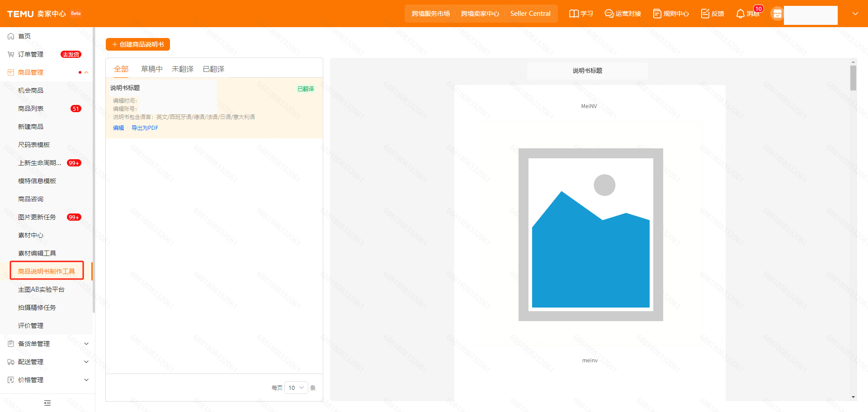The width and height of the screenshot is (868, 412).
Task: Click the user avatar icon
Action: click(777, 14)
